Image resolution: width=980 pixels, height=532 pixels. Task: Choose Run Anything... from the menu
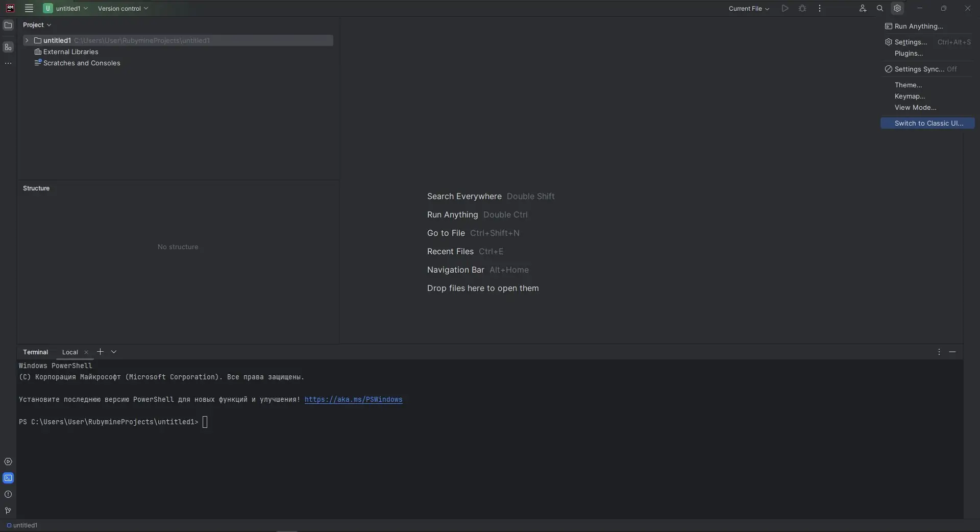927,26
